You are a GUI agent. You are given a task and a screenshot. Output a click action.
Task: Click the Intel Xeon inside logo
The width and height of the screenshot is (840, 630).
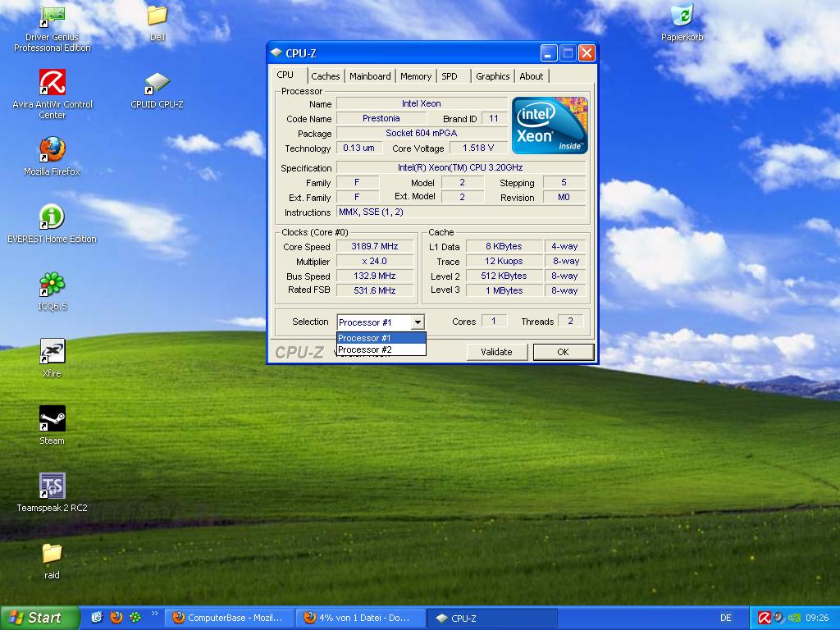(x=550, y=126)
